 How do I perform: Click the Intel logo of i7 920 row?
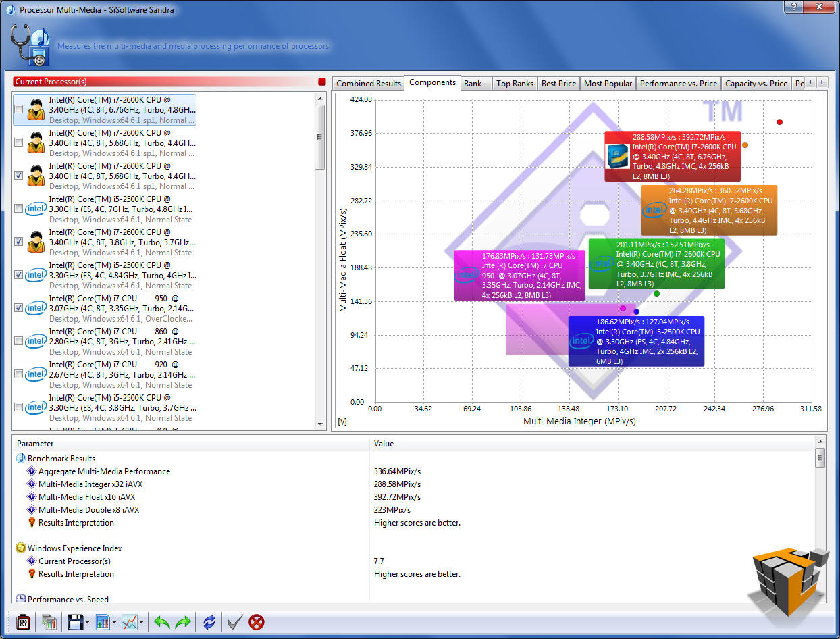pyautogui.click(x=36, y=374)
